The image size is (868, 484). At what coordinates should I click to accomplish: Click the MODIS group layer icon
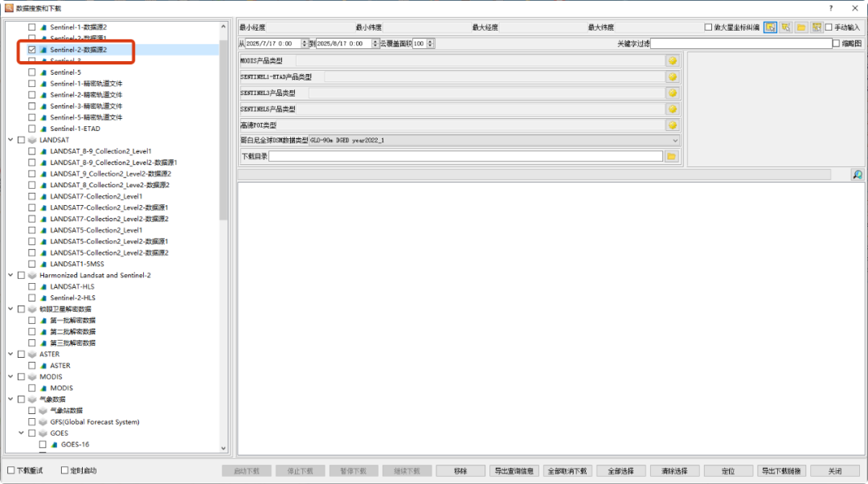coord(32,376)
